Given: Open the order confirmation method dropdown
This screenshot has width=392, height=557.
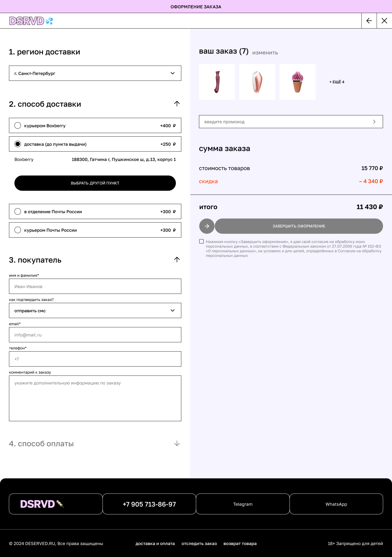Looking at the screenshot, I should pos(95,310).
